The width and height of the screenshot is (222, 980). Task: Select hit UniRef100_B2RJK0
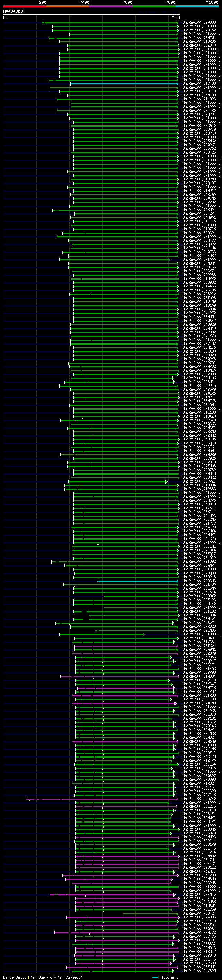tap(199, 680)
